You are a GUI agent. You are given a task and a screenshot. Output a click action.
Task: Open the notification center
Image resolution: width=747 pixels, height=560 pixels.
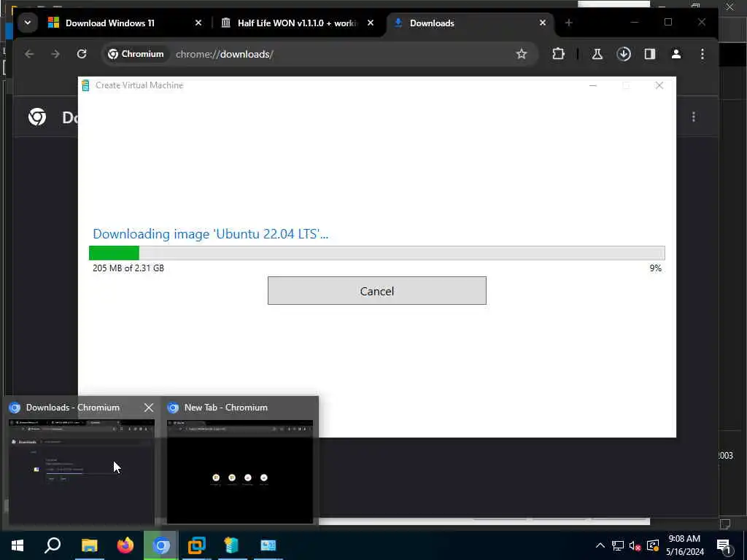(724, 545)
